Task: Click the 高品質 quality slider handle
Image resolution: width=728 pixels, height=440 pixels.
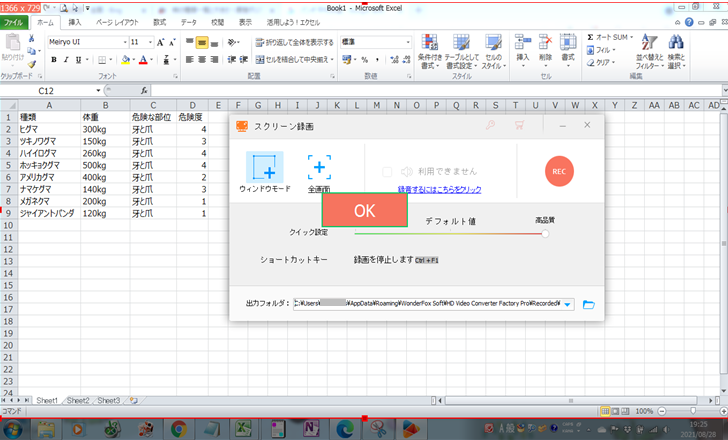Action: coord(545,233)
